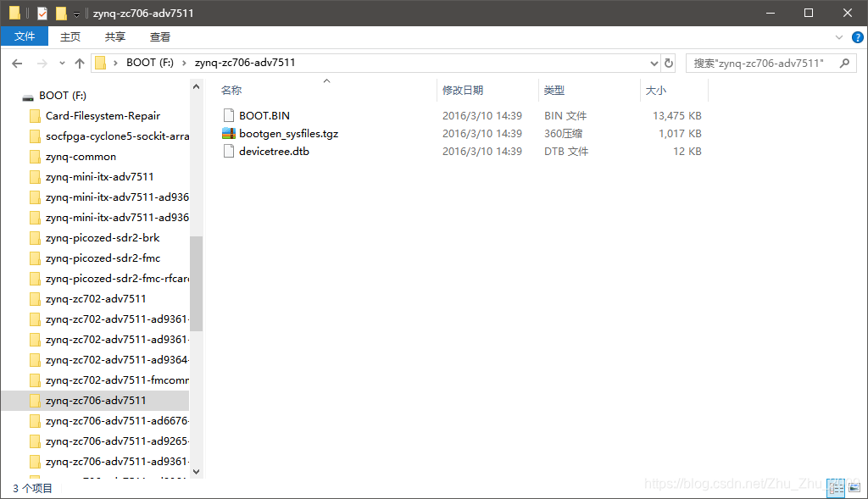Click the zynq-picozed-sdr2-brk folder icon
868x499 pixels.
pos(35,238)
